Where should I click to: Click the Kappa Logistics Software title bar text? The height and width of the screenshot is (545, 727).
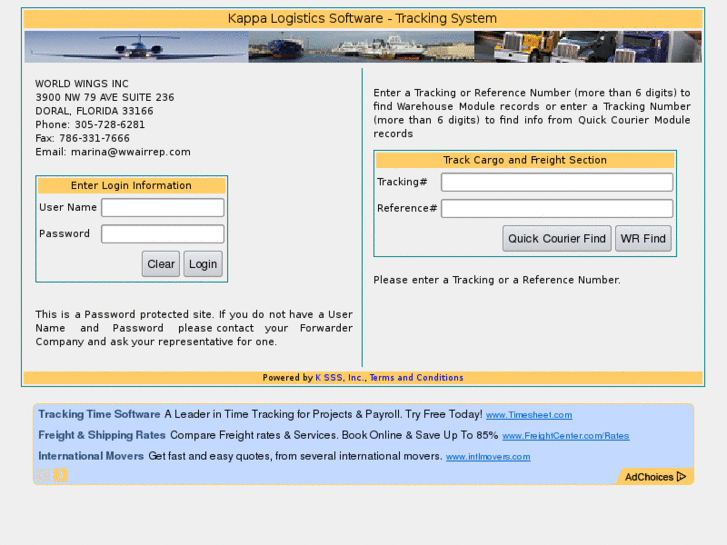coord(362,19)
